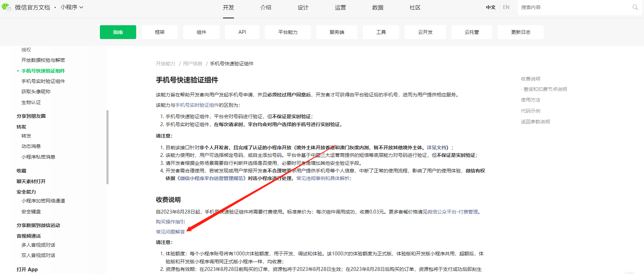Open 微信公众平台-付费管理 link
Screen dimensions: 644x274
(x=453, y=212)
